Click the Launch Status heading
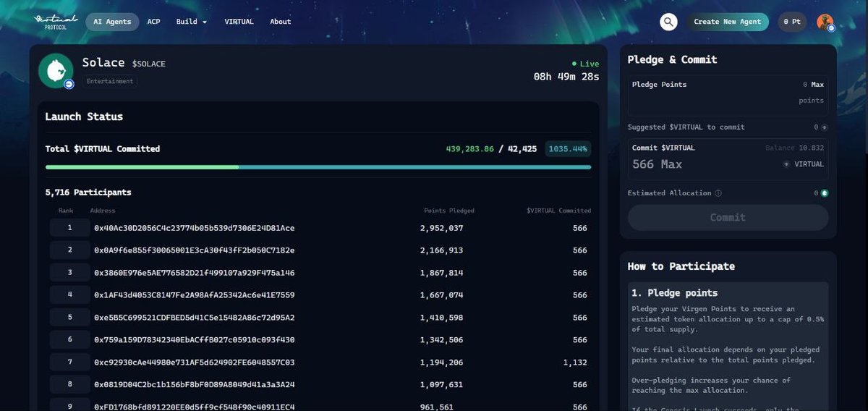This screenshot has width=868, height=411. pyautogui.click(x=84, y=116)
